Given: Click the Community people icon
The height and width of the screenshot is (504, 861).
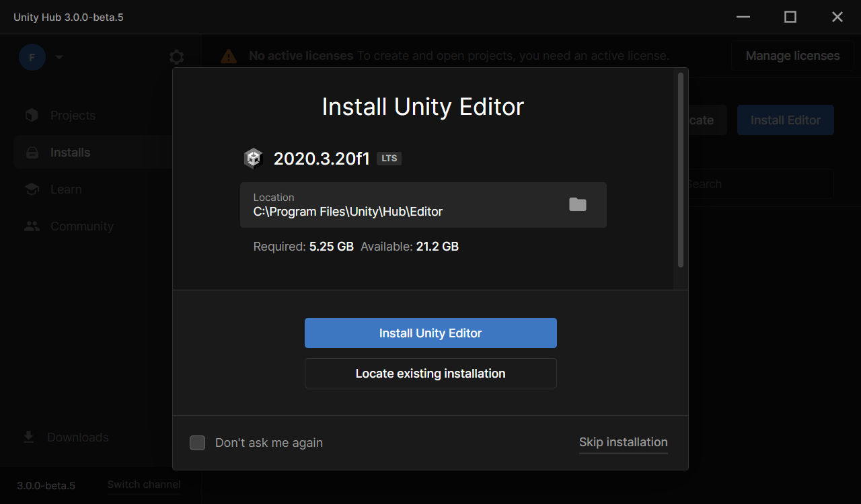Looking at the screenshot, I should click(32, 226).
